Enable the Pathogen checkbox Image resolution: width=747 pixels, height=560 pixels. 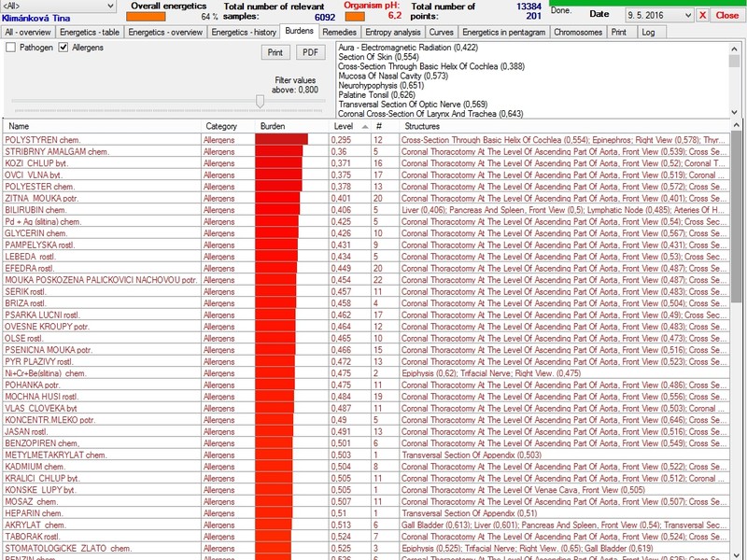click(x=11, y=48)
